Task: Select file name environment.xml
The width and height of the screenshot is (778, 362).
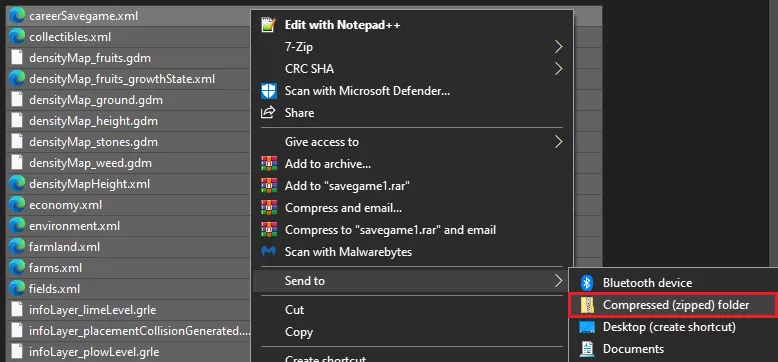Action: [x=74, y=226]
